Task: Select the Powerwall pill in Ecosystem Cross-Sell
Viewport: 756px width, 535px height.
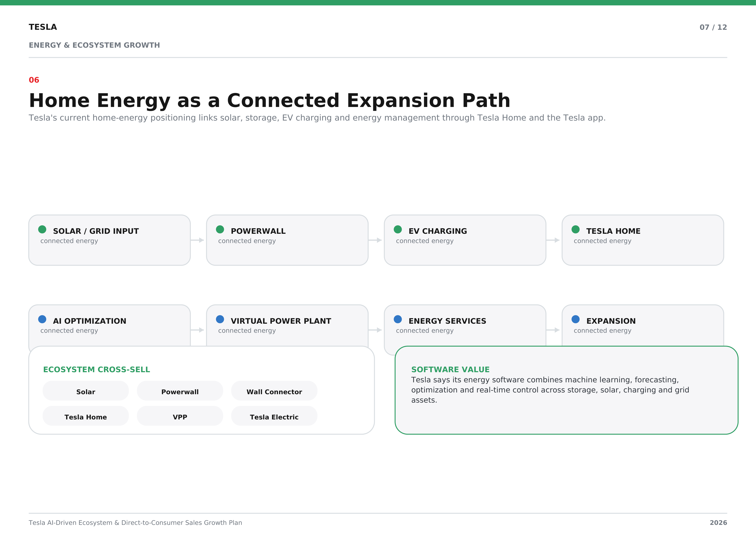Action: pyautogui.click(x=180, y=391)
